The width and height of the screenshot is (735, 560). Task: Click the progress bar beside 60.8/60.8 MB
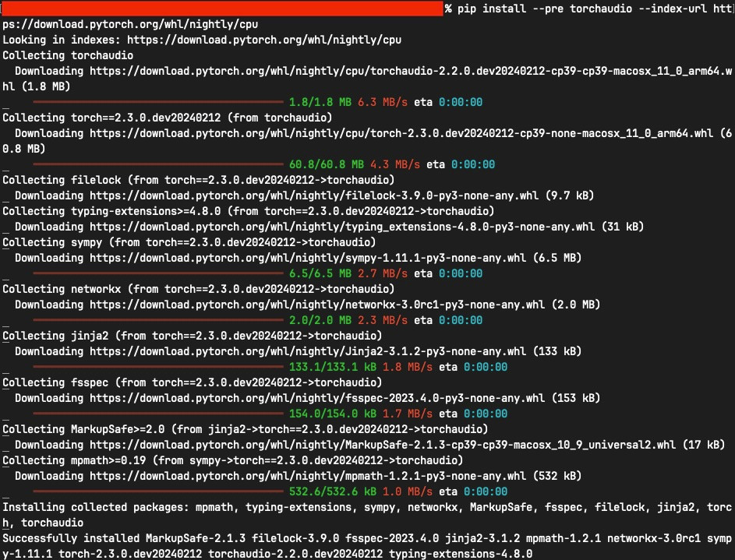(158, 164)
